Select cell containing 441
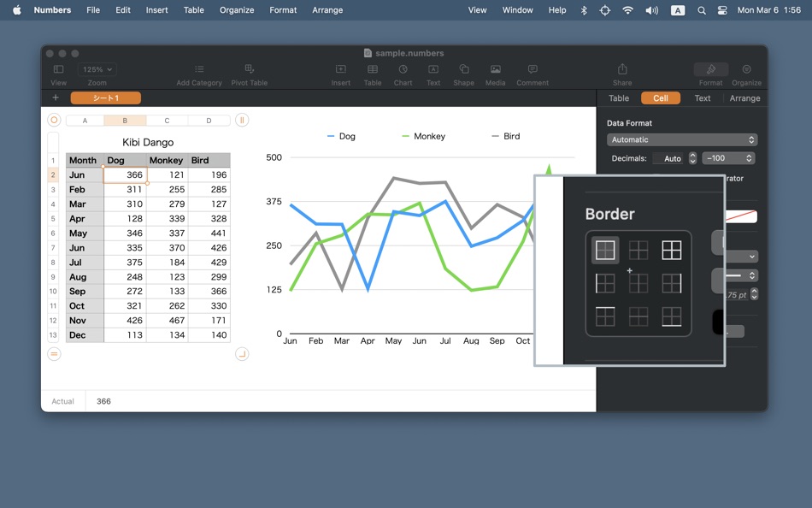Screen dimensions: 812x508 point(209,233)
